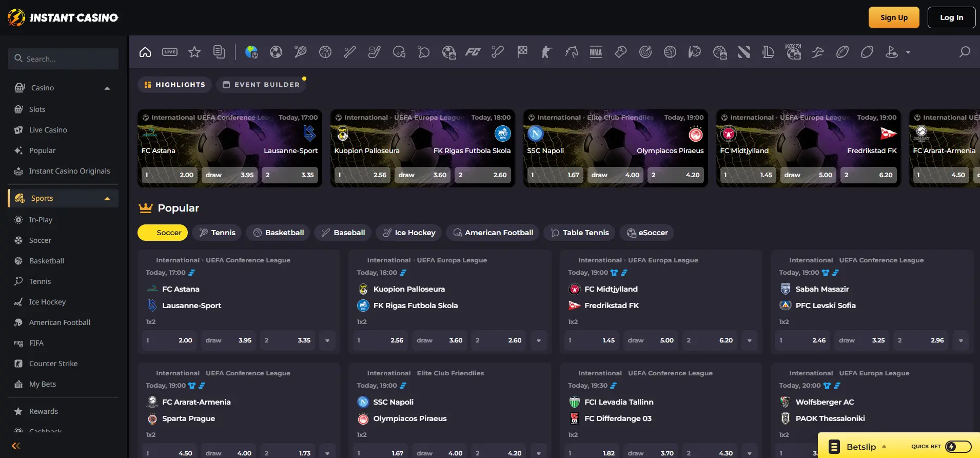The height and width of the screenshot is (458, 980).
Task: Collapse the Casino sidebar section
Action: pyautogui.click(x=107, y=88)
